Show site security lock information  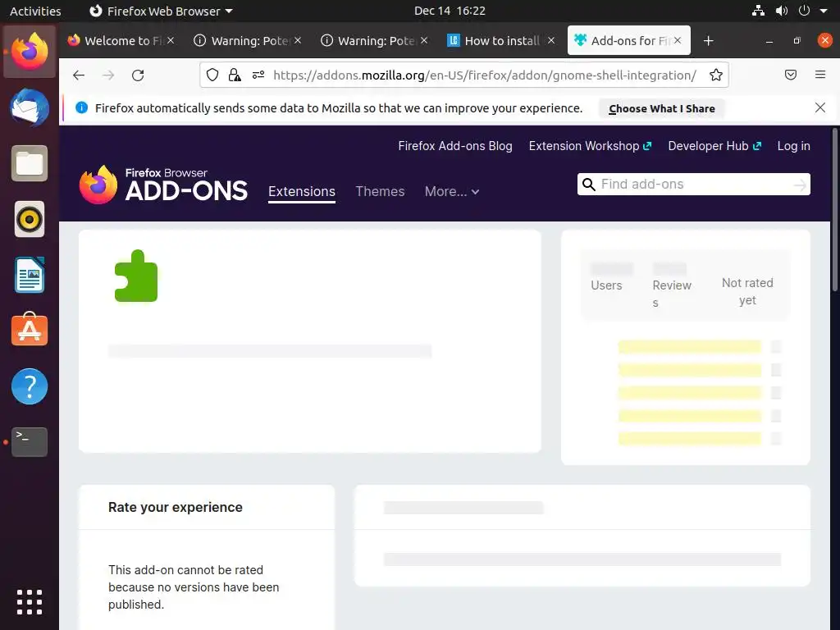pos(235,75)
